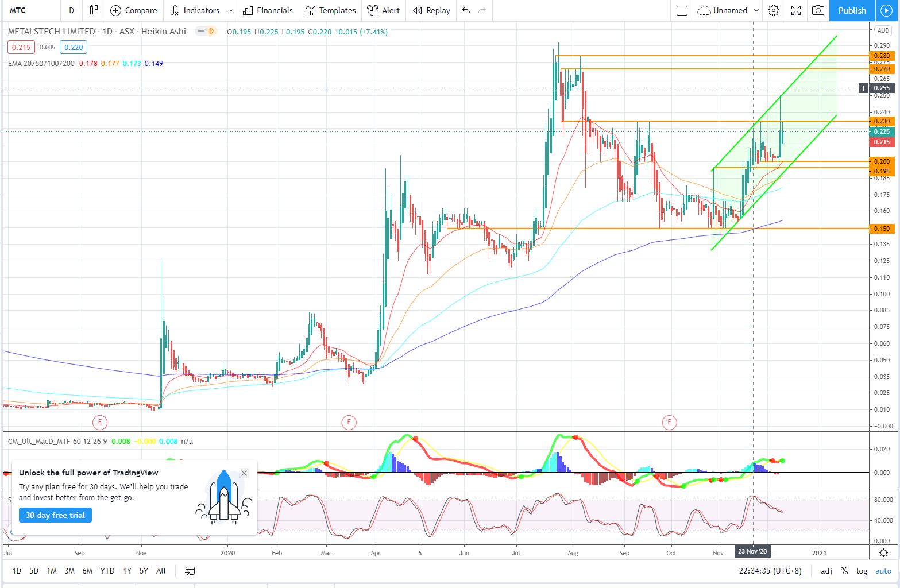Select the 0.150 orange price line label
900x588 pixels.
[882, 229]
